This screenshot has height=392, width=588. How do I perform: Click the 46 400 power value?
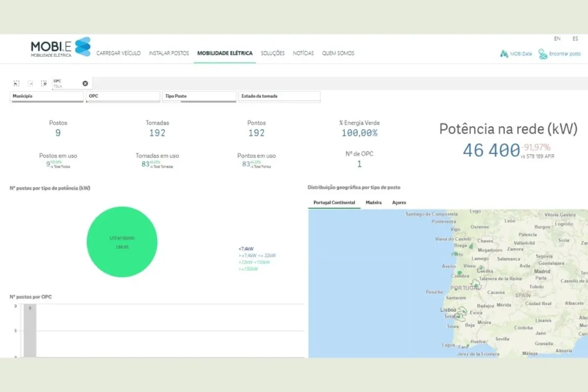(492, 150)
